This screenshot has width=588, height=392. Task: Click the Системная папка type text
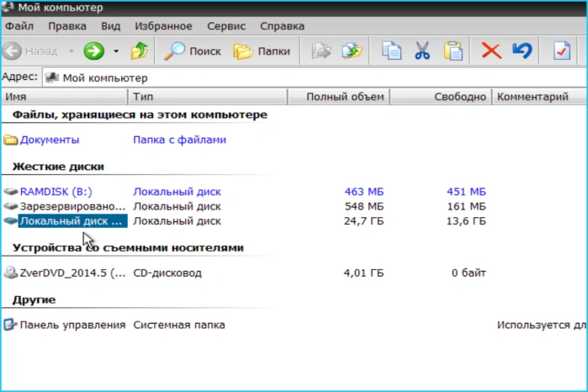coord(179,325)
